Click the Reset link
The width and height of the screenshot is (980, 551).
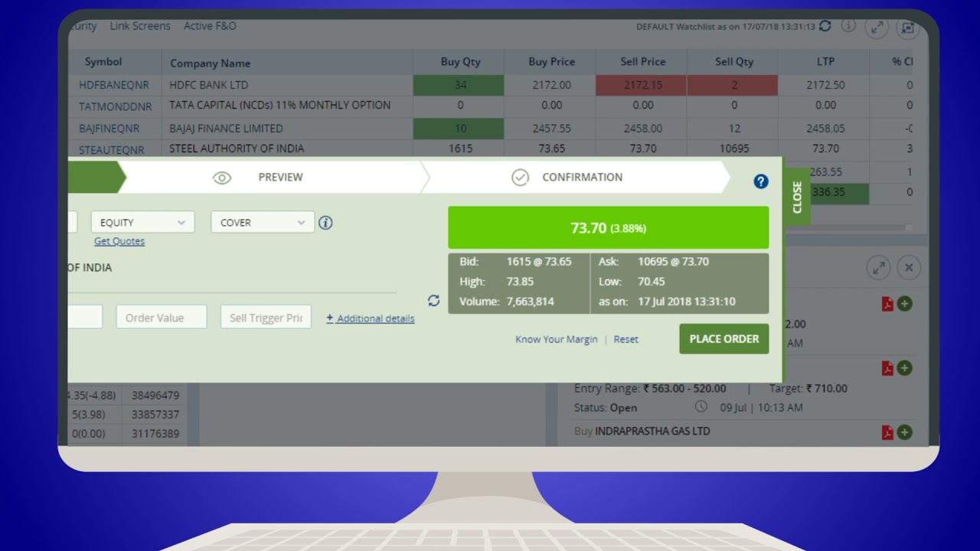point(626,340)
